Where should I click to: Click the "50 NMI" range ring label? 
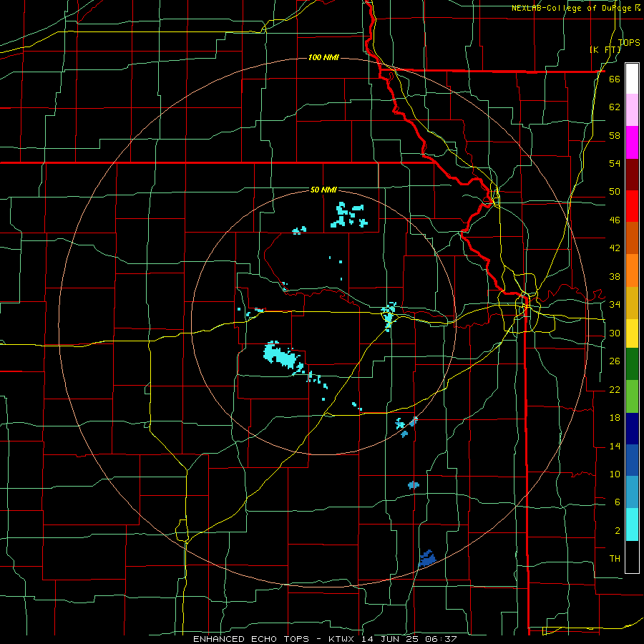[x=323, y=190]
